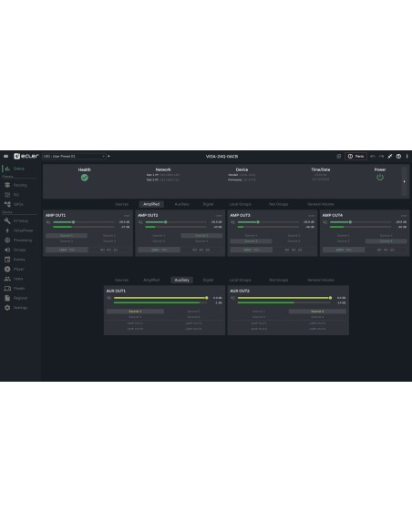The image size is (412, 532).
Task: Mute AMP OUT1 with its speaker icon
Action: [x=48, y=222]
